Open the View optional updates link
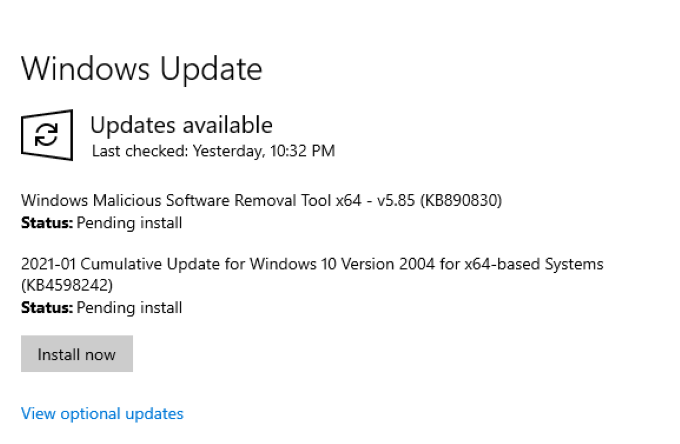Screen dimensions: 680x444 click(x=102, y=413)
